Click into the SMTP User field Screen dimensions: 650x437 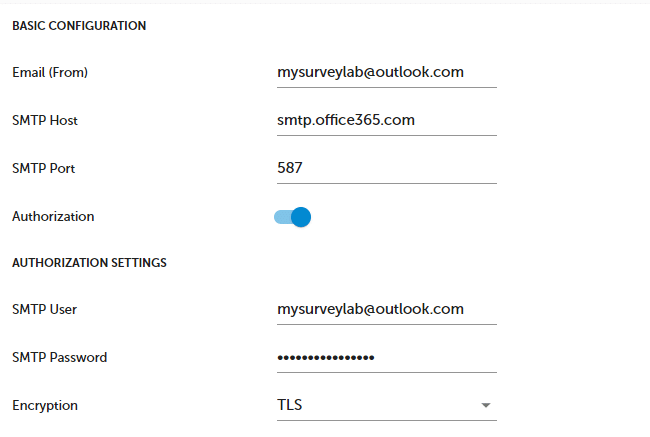coord(386,309)
